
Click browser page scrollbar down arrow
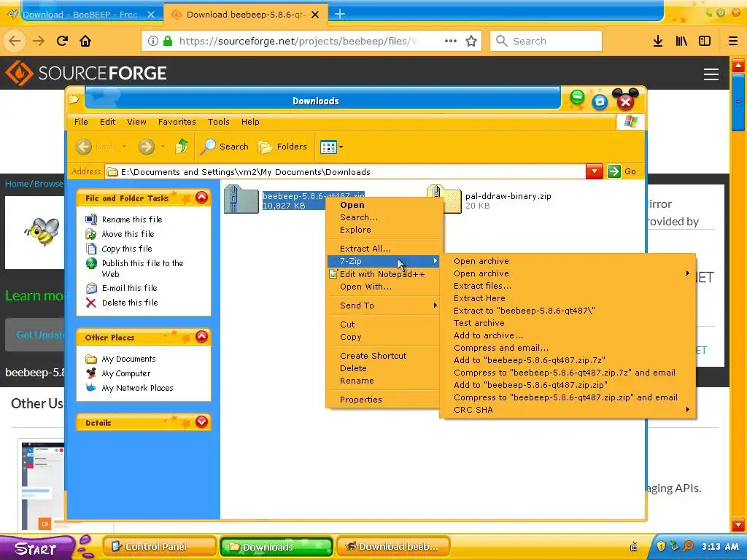click(x=738, y=525)
